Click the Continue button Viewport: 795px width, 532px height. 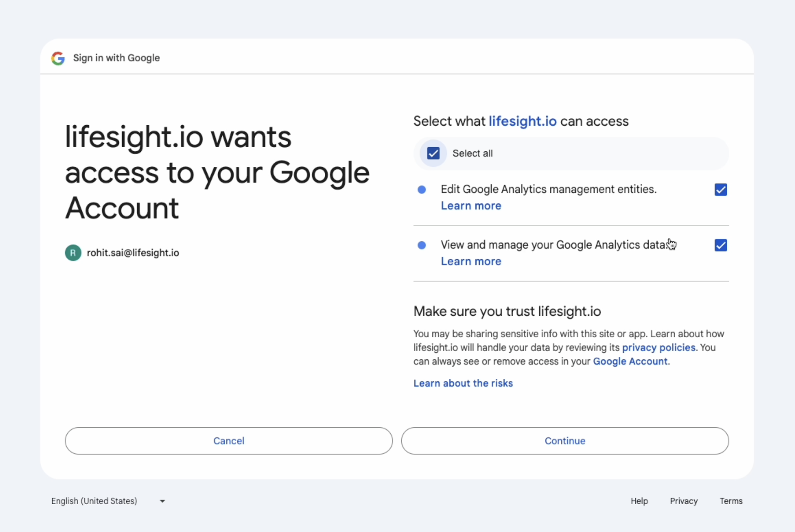coord(565,441)
